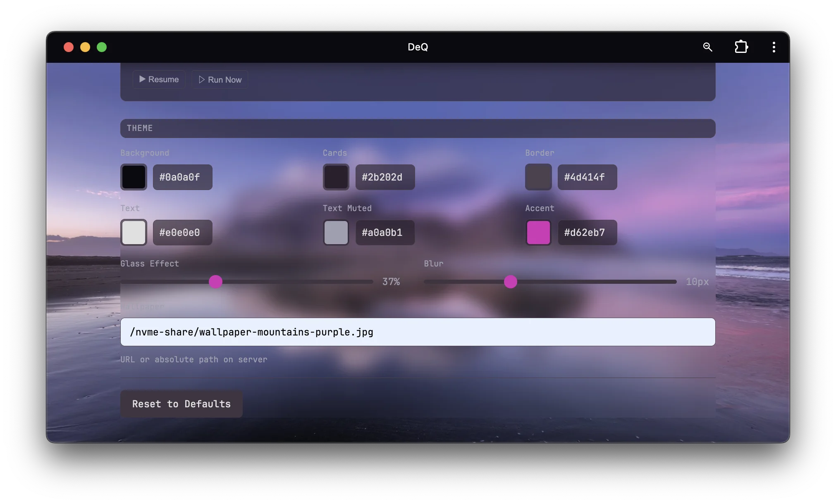Image resolution: width=836 pixels, height=504 pixels.
Task: Open the Text color swatch
Action: click(134, 232)
